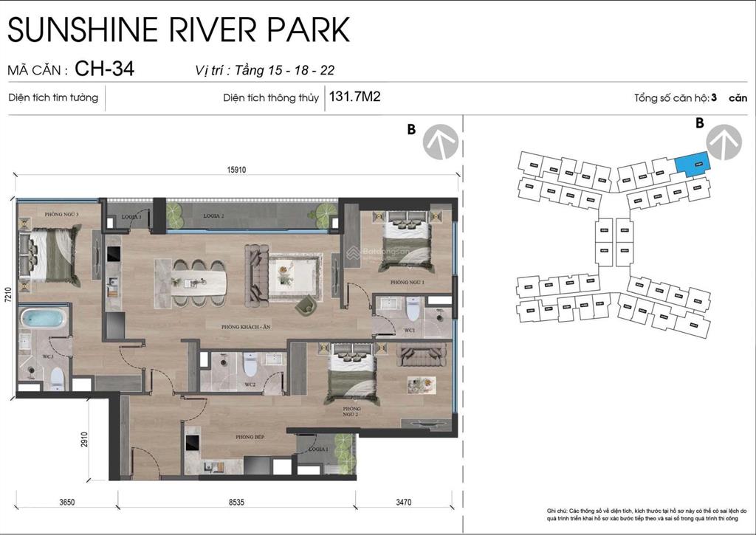Click the '3470' bottom dimension
Viewport: 756px width, 535px height.
404,503
